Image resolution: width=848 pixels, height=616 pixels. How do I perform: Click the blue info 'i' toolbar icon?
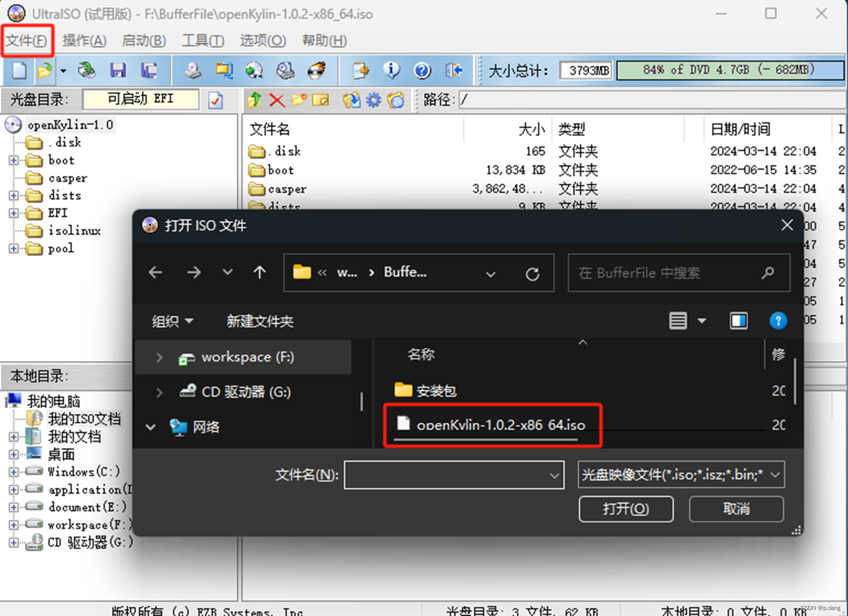[391, 70]
